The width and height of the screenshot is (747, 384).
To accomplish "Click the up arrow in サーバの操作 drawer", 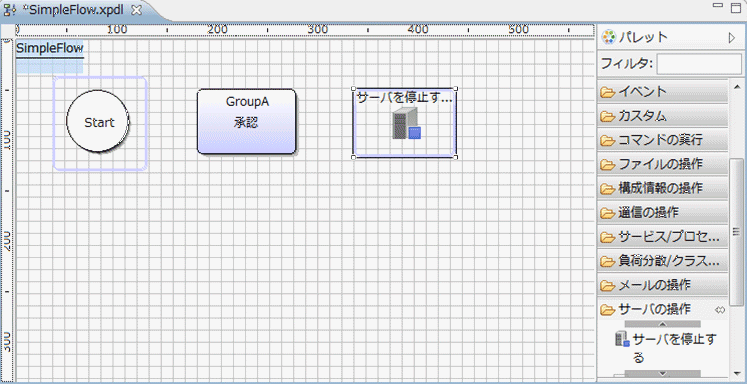I will coord(662,324).
